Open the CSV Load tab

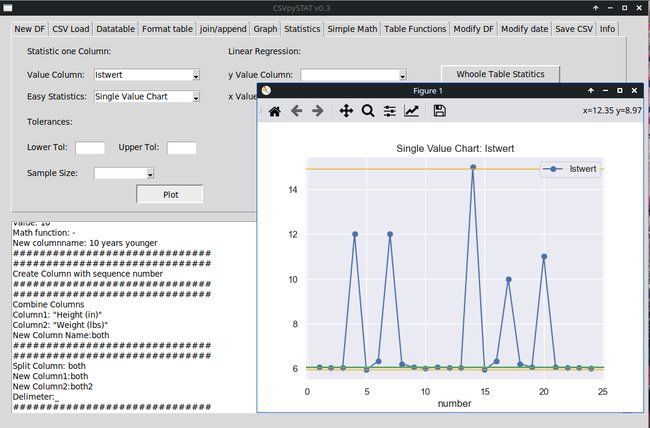point(70,29)
